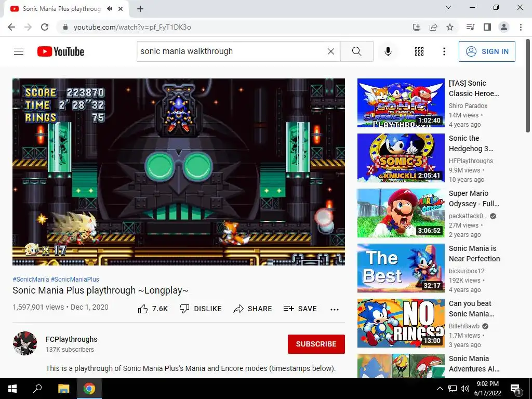The image size is (532, 399).
Task: Open the TAS Sonic Classic Heroes thumbnail
Action: [x=401, y=103]
